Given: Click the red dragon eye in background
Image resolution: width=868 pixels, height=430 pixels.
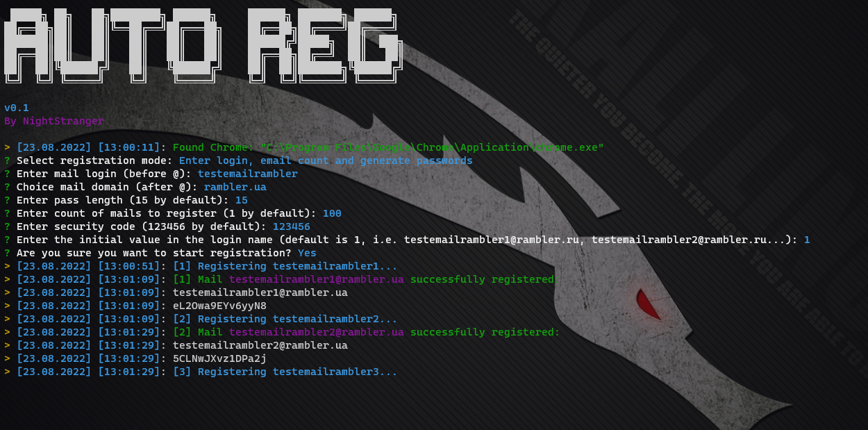Looking at the screenshot, I should click(x=646, y=304).
